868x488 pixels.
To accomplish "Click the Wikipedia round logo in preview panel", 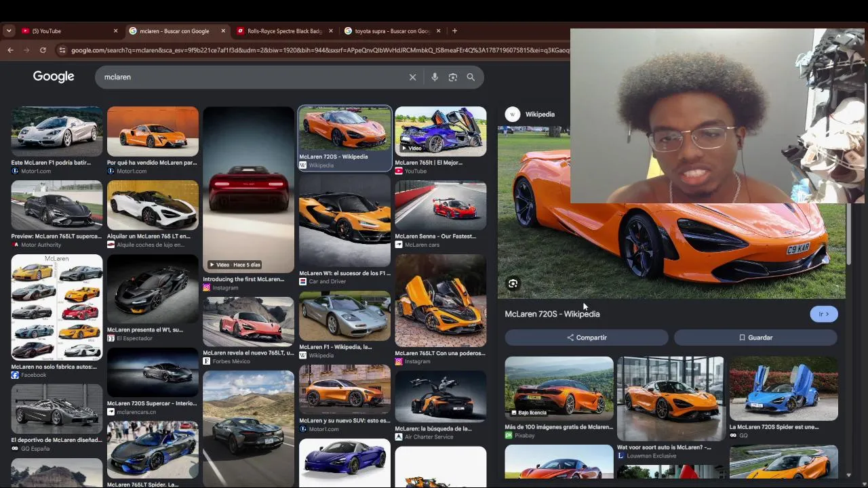I will (x=513, y=115).
